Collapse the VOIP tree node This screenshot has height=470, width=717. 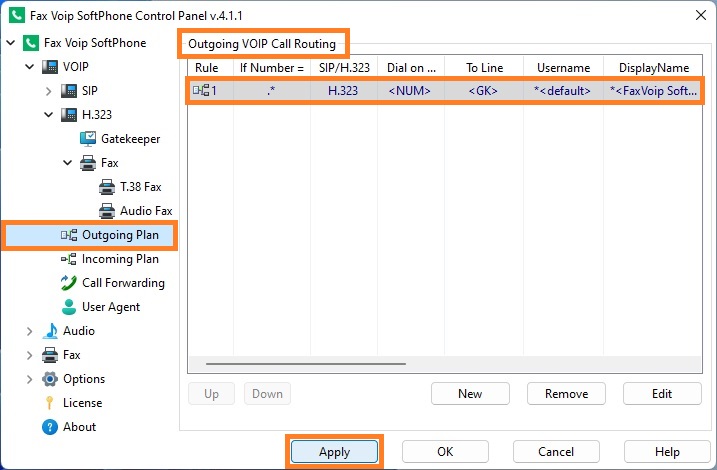pyautogui.click(x=30, y=67)
